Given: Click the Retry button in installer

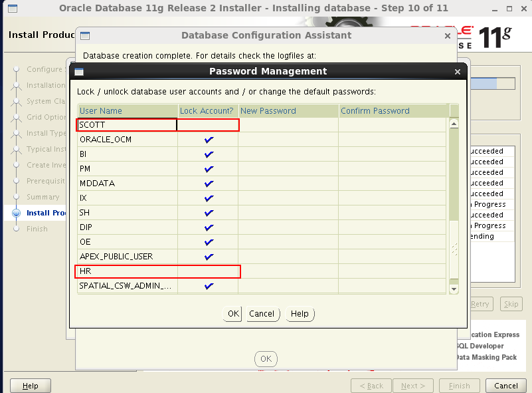Looking at the screenshot, I should [x=481, y=304].
